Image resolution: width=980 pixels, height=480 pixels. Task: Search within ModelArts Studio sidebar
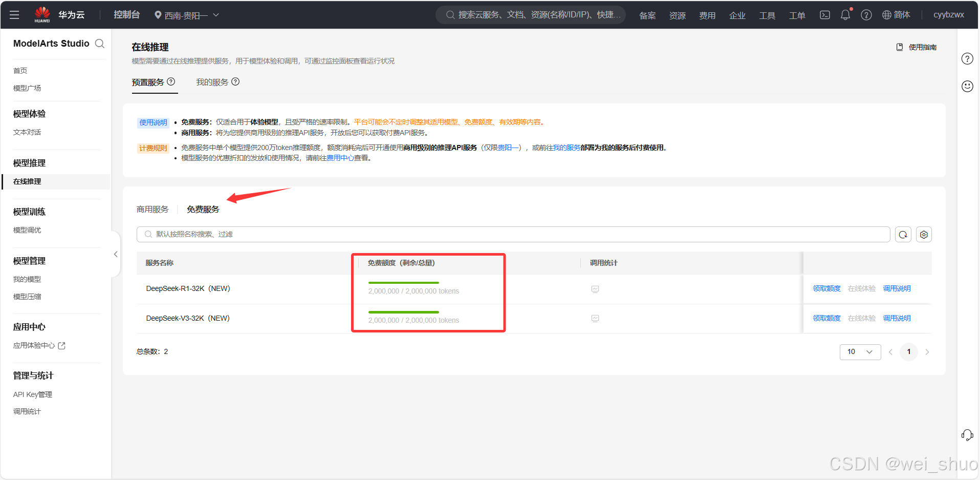click(x=100, y=44)
